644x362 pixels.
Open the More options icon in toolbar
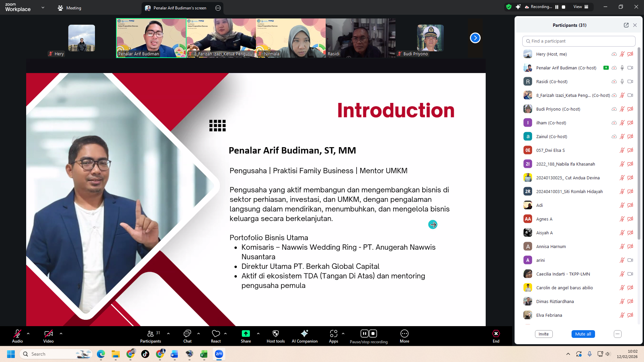pyautogui.click(x=404, y=334)
